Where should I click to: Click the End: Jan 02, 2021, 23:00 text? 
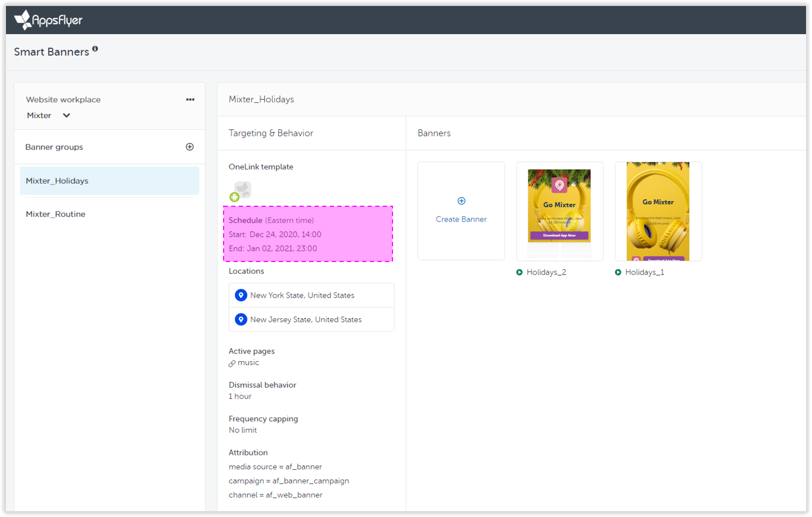(x=273, y=248)
